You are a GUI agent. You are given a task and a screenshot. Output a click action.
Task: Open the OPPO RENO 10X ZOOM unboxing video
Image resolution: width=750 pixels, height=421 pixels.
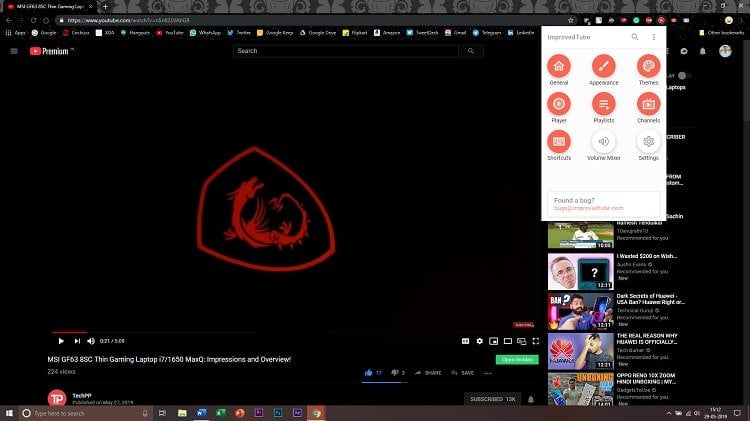click(x=580, y=389)
